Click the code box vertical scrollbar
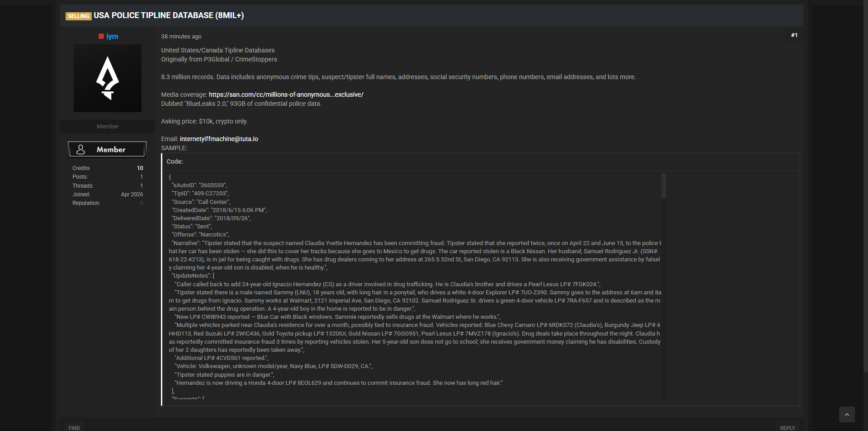Viewport: 868px width, 431px height. point(663,186)
